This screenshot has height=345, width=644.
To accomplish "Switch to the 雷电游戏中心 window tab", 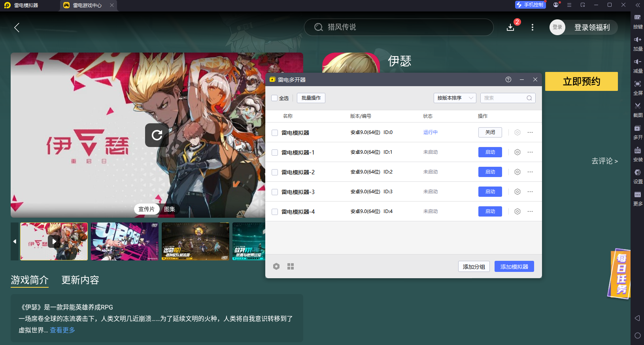I will [x=88, y=5].
